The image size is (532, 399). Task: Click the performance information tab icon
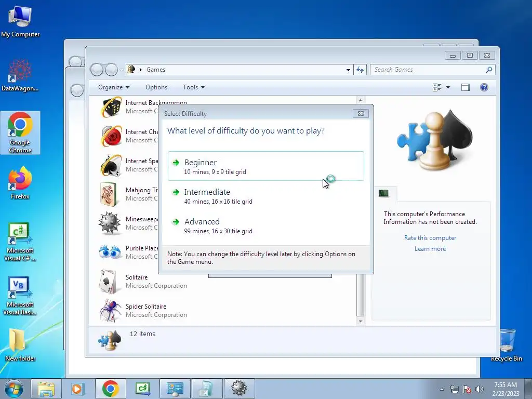click(384, 193)
